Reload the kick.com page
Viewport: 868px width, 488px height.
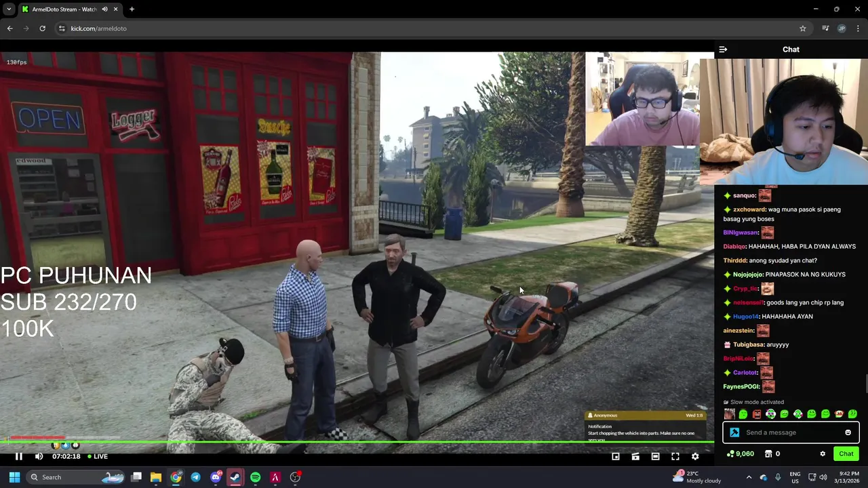42,28
